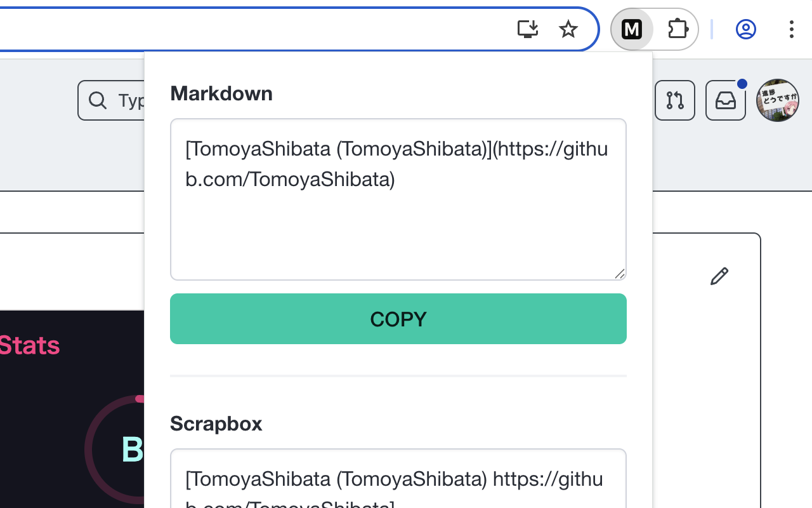Click inside the Markdown text box
812x508 pixels.
(398, 199)
